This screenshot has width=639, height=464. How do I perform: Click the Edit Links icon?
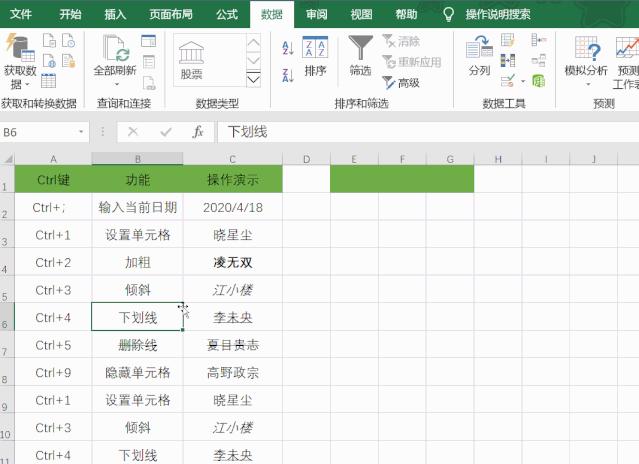[x=149, y=83]
